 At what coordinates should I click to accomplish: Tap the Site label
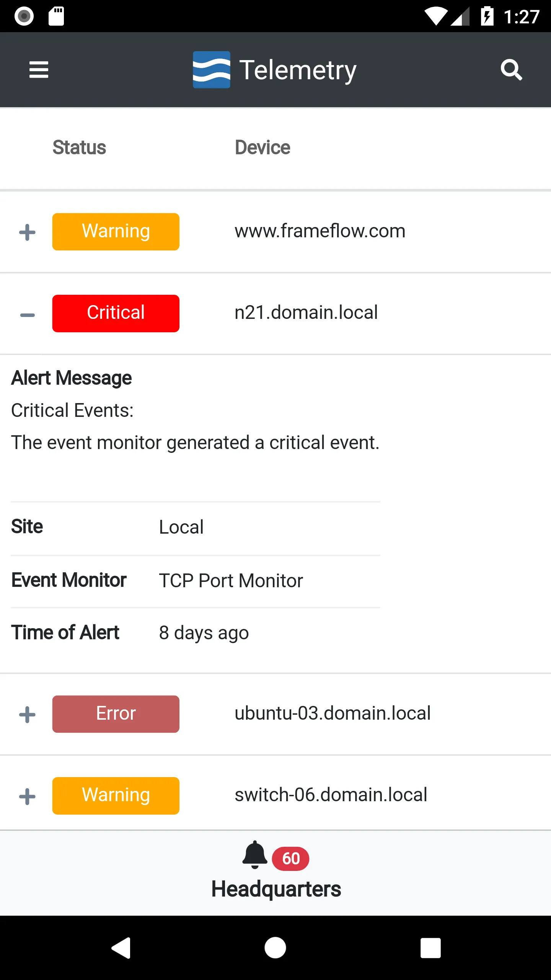(x=27, y=526)
